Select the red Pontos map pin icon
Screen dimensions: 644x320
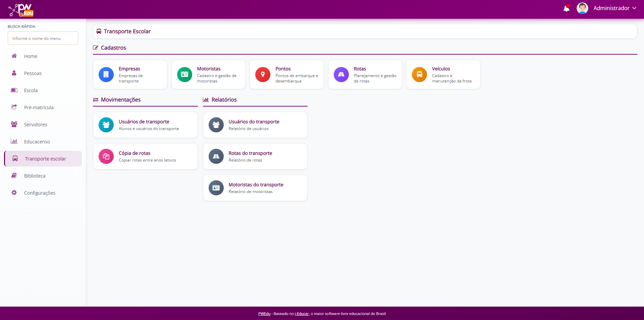[x=263, y=74]
